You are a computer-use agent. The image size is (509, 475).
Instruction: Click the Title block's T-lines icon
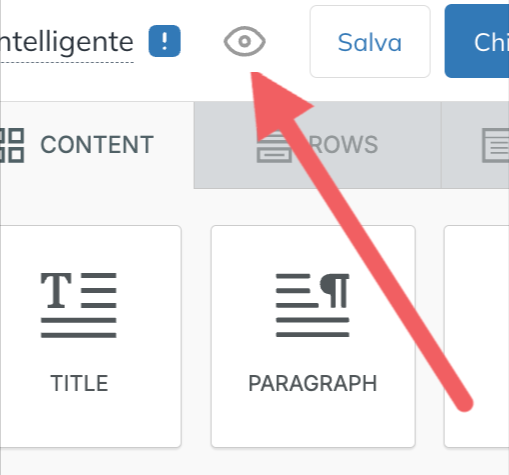click(79, 305)
